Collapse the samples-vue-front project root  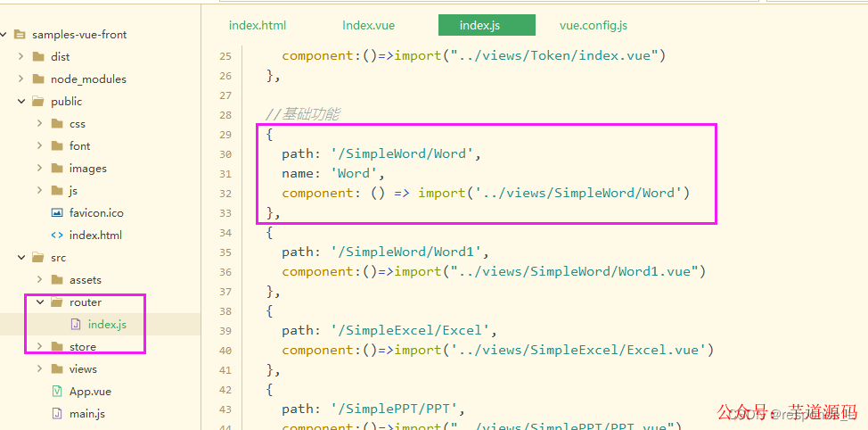coord(4,35)
